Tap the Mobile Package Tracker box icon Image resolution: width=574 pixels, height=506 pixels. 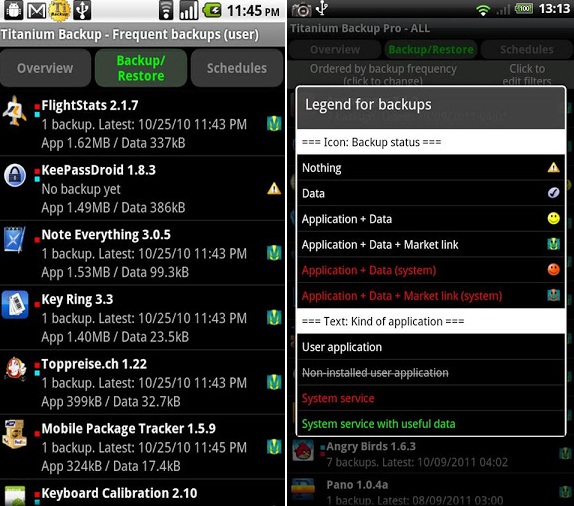14,434
